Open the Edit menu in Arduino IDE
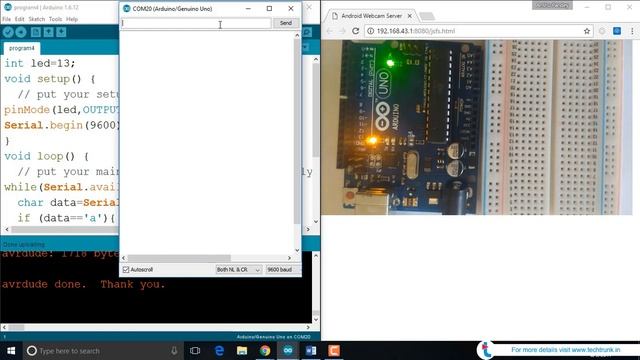640x360 pixels. tap(20, 19)
